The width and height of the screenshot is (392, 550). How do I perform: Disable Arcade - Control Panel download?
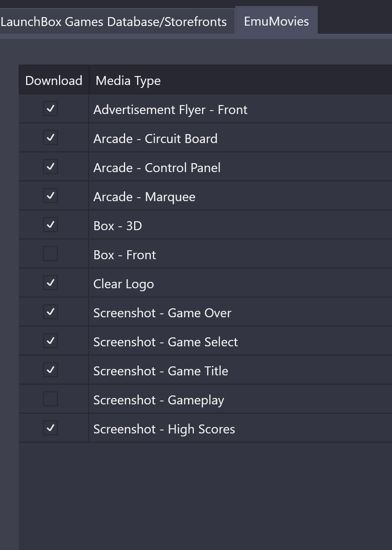(50, 167)
